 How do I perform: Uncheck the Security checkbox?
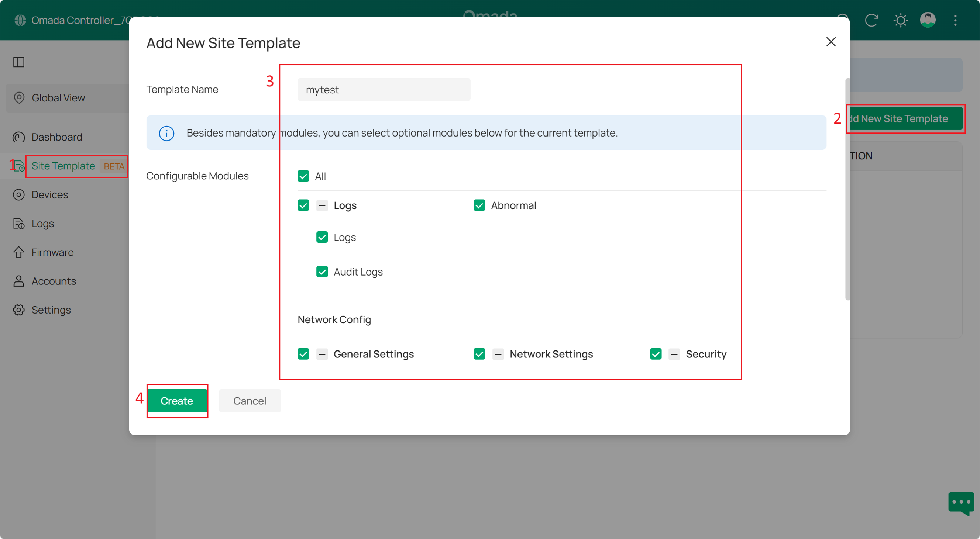point(656,354)
